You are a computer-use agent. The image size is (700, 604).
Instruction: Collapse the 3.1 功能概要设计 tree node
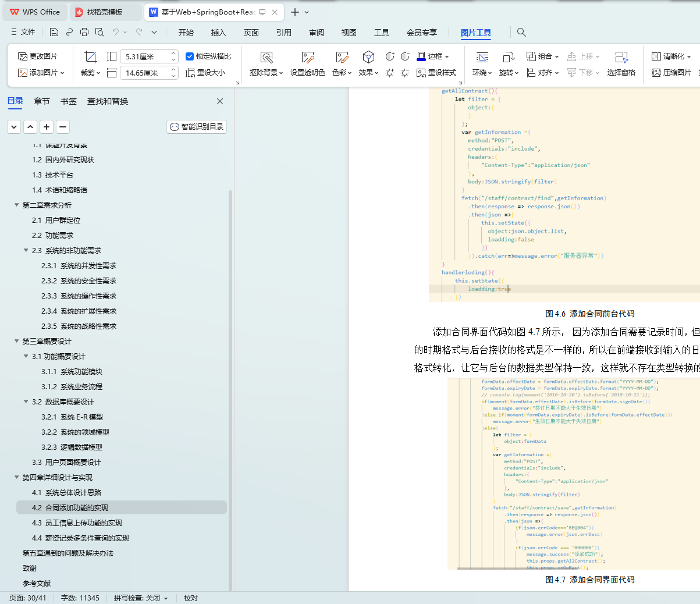[x=26, y=356]
